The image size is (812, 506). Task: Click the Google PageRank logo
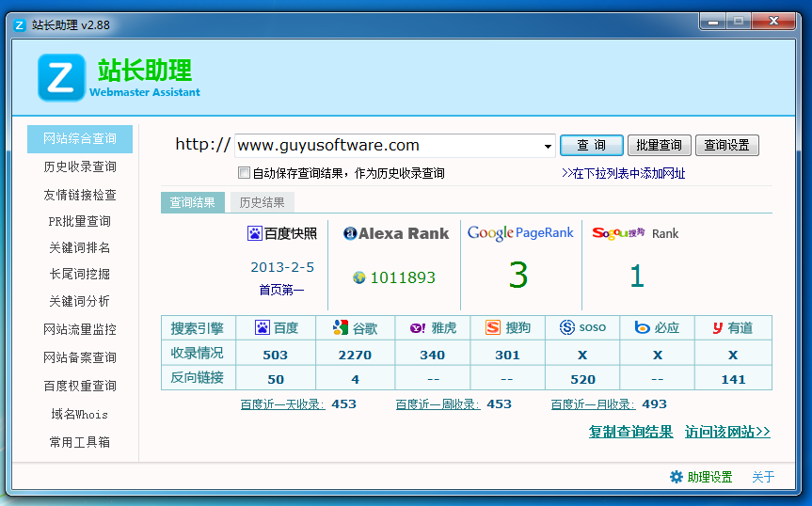tap(520, 233)
